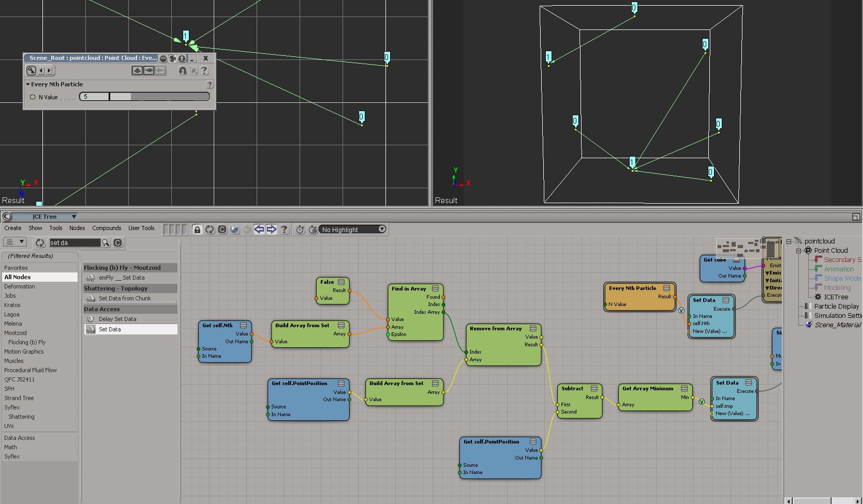Screen dimensions: 863x504
Task: Click the 'set da' search input field
Action: [x=74, y=243]
